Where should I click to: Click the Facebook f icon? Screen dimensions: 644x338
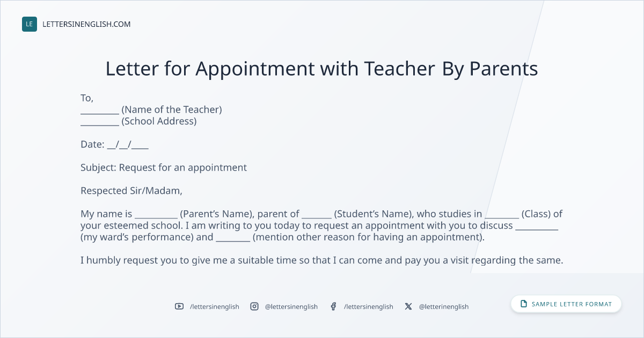tap(333, 306)
